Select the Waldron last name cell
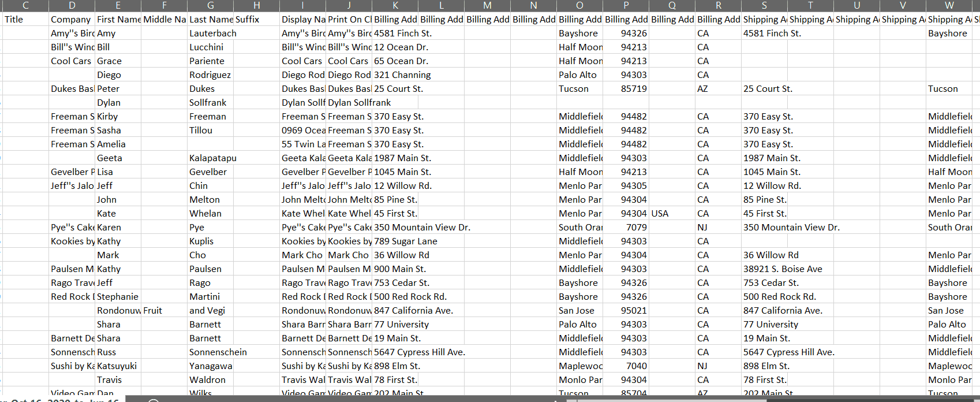The height and width of the screenshot is (402, 980). point(211,379)
